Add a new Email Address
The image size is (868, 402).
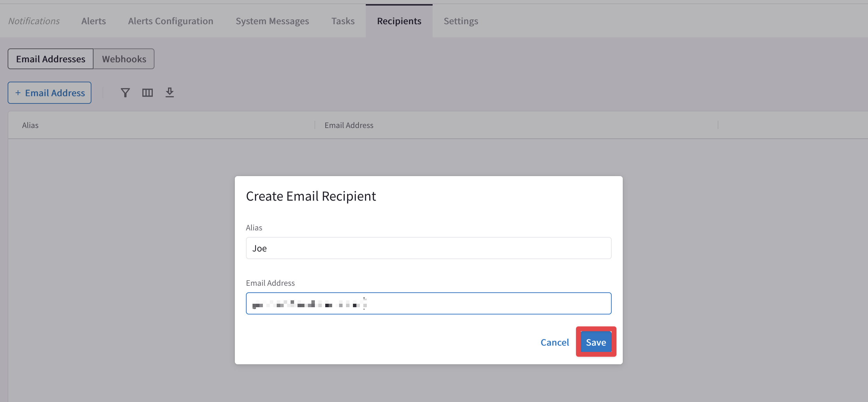[50, 93]
